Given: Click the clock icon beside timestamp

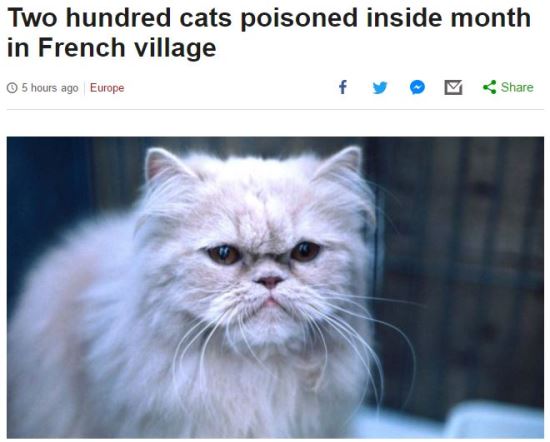Looking at the screenshot, I should [12, 88].
